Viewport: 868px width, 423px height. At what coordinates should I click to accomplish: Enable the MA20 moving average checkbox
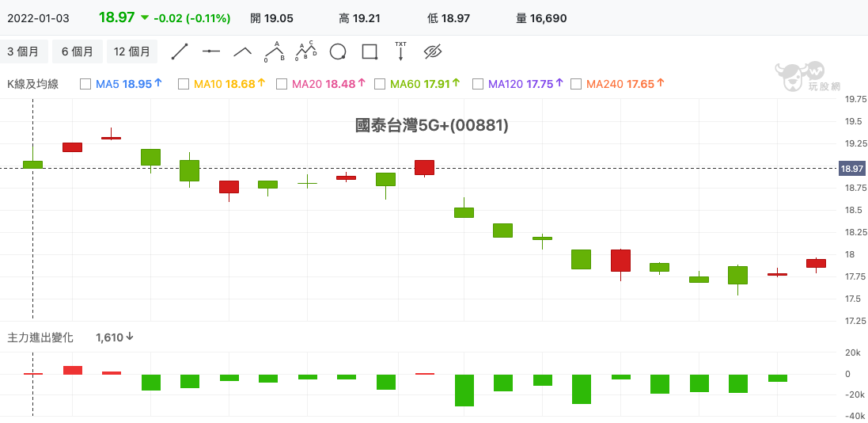(x=282, y=84)
